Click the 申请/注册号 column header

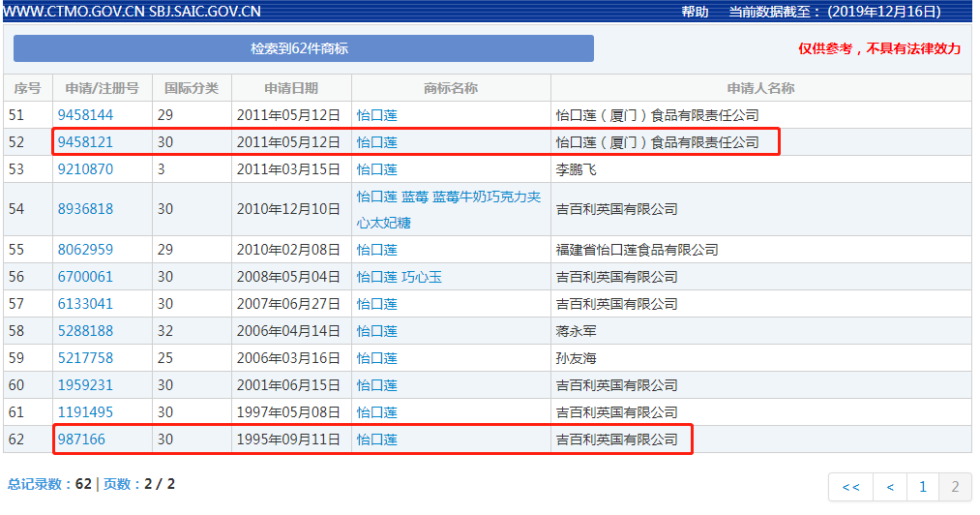102,88
